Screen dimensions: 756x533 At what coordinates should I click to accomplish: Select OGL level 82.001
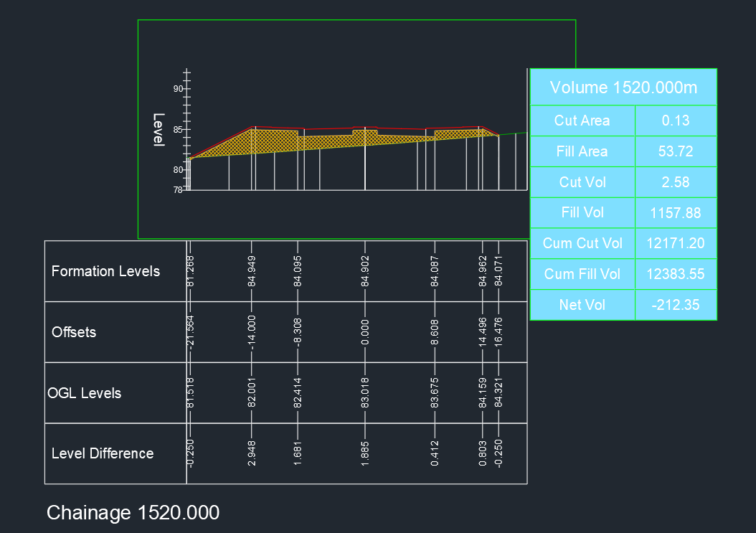coord(252,392)
